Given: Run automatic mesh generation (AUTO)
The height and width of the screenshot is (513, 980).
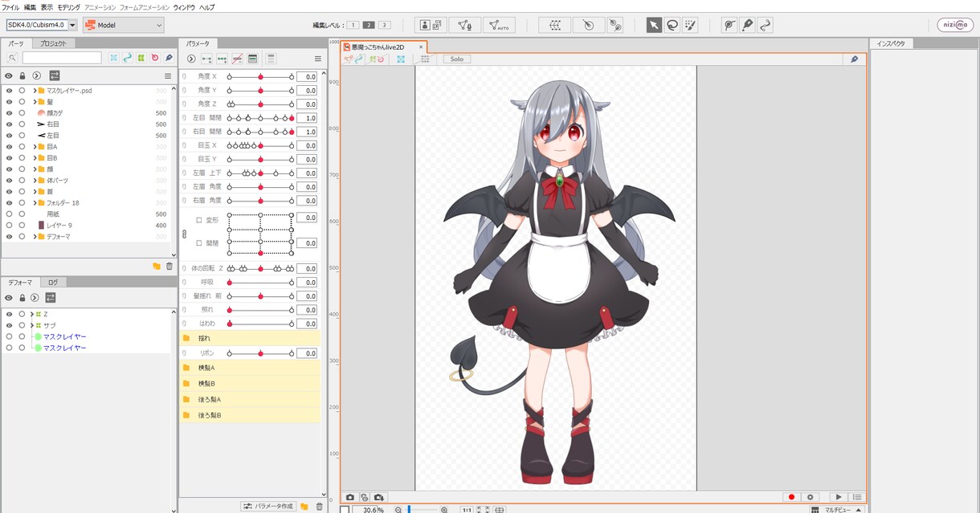Looking at the screenshot, I should click(499, 25).
